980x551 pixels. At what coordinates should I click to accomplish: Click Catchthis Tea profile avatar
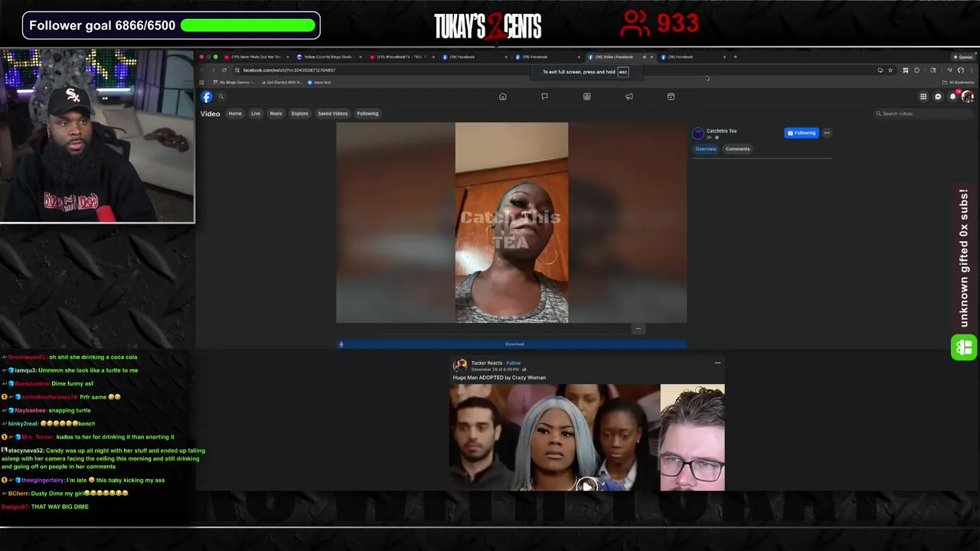click(x=697, y=133)
